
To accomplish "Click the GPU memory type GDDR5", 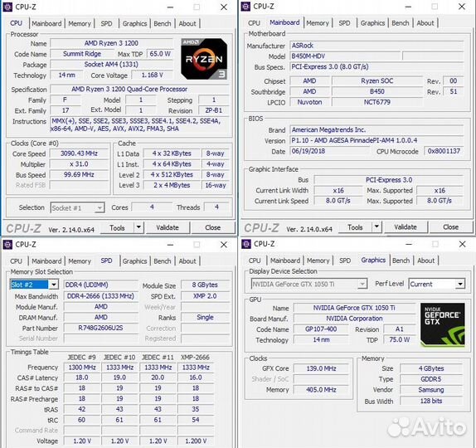I will [x=431, y=379].
